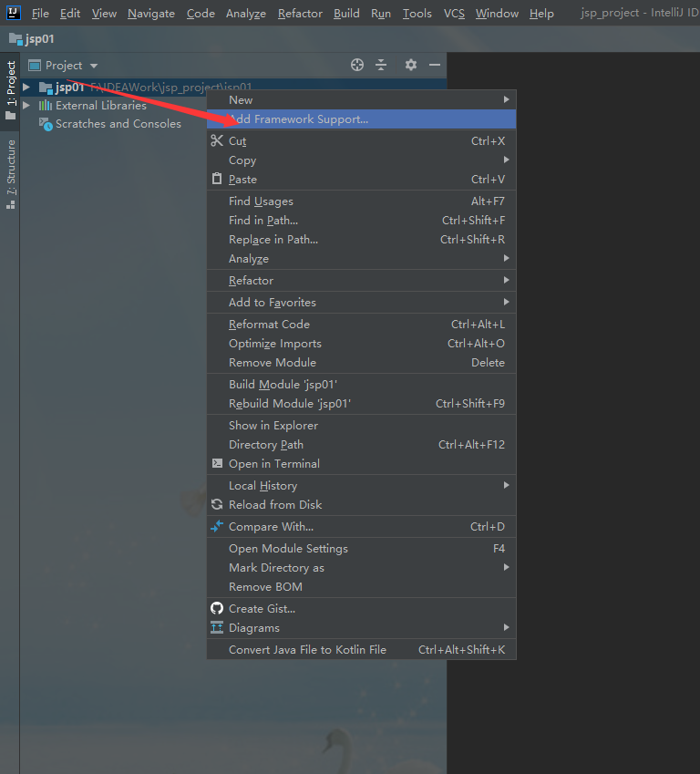Open Module Settings entry

361,548
